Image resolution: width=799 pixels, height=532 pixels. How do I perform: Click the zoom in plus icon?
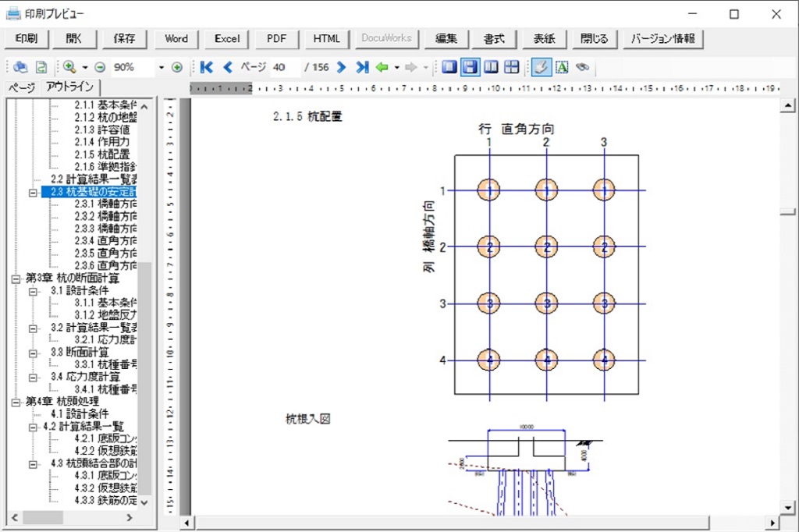tap(177, 67)
